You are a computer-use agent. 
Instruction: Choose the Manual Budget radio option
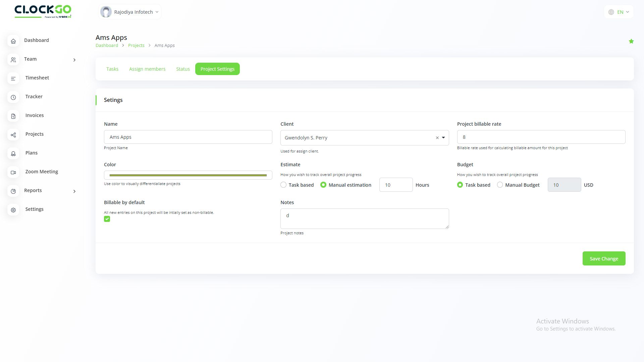point(500,185)
